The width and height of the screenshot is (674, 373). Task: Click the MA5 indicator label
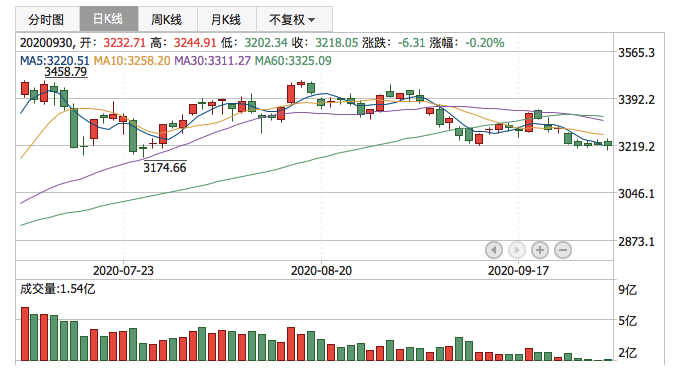click(55, 61)
